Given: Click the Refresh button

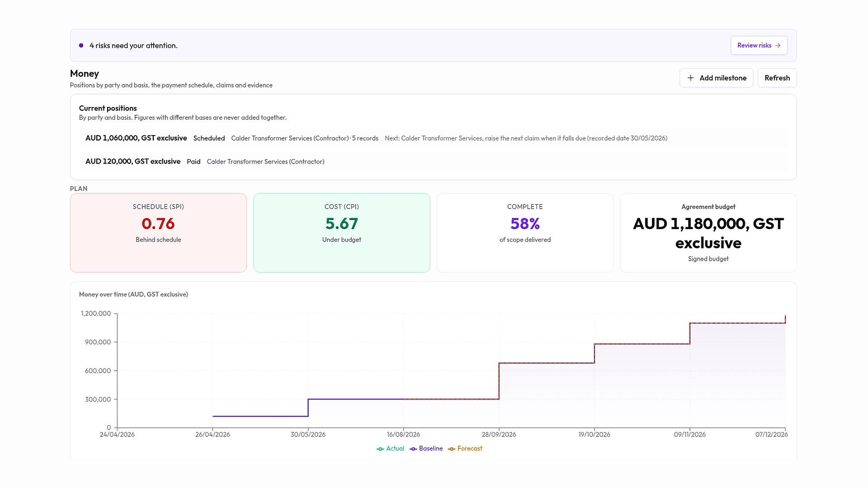Looking at the screenshot, I should point(777,78).
